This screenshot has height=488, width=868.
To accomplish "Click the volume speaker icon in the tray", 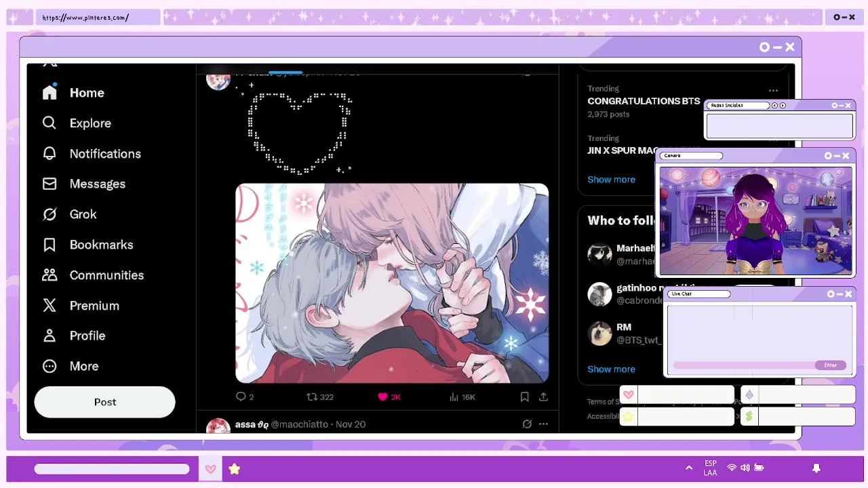I will (745, 468).
